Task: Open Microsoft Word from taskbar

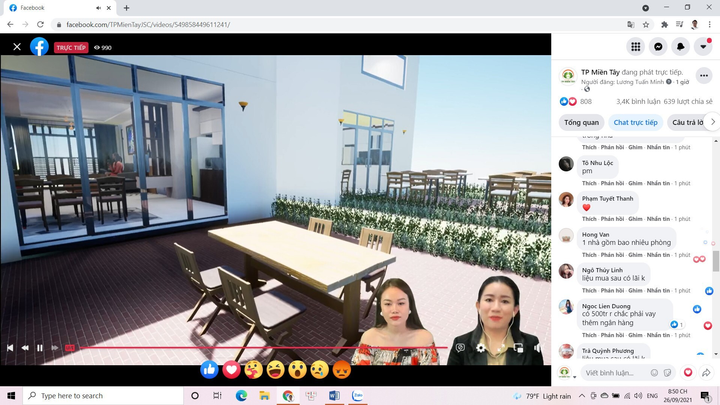Action: [x=334, y=395]
